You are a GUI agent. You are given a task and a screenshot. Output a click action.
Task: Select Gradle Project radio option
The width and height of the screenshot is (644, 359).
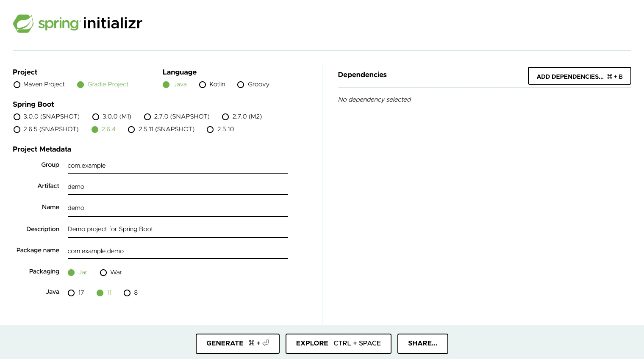(x=103, y=84)
